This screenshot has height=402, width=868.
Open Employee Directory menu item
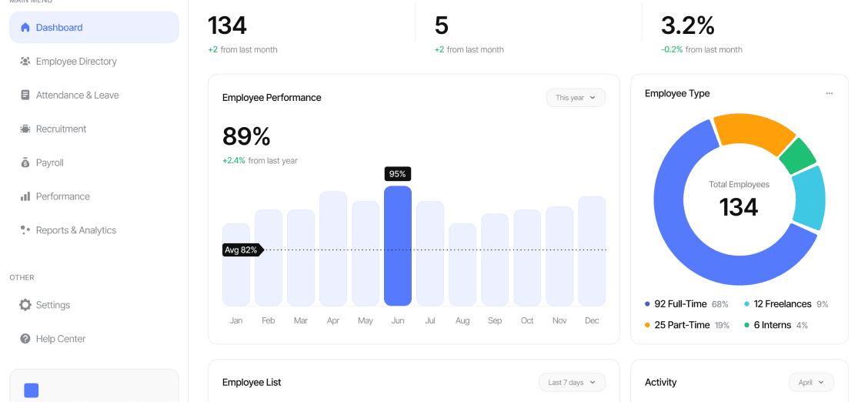pos(76,62)
